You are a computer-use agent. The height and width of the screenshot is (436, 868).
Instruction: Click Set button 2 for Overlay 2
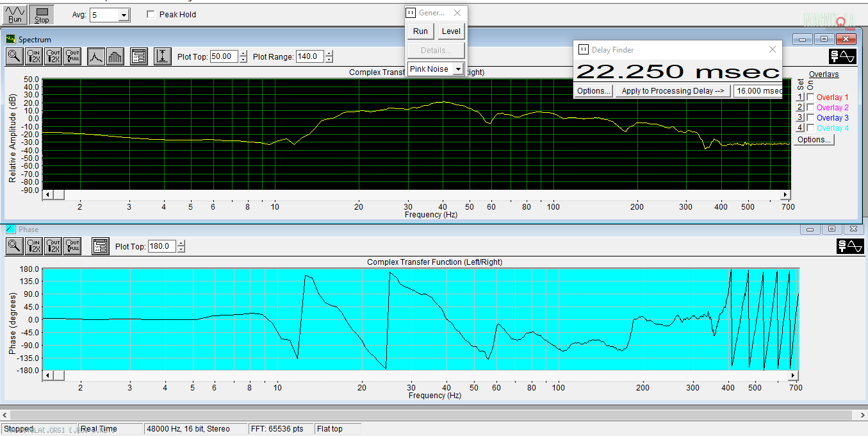click(799, 107)
